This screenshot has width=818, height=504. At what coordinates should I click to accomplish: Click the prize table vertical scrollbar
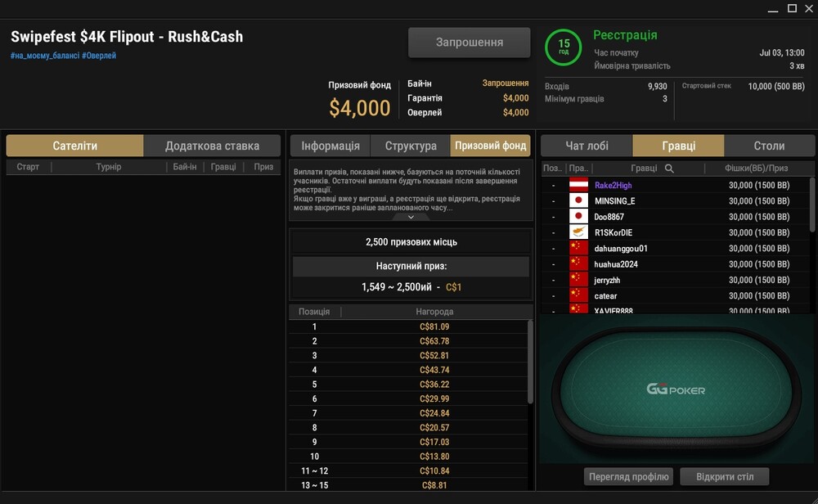pos(530,362)
